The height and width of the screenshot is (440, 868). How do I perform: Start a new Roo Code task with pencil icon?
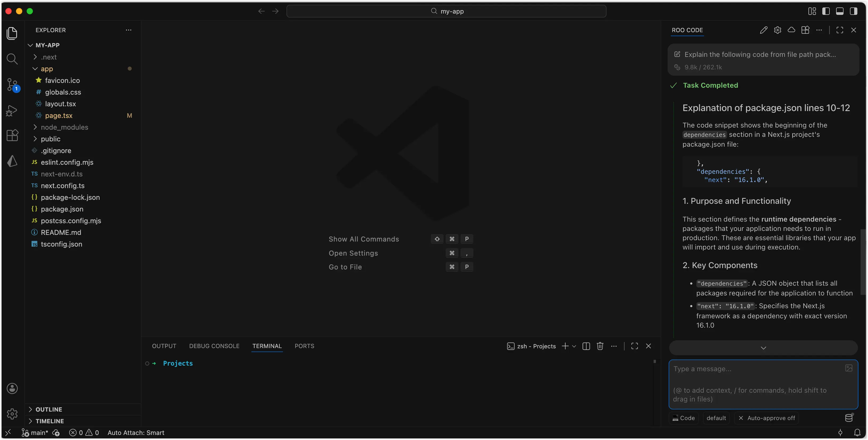(764, 30)
